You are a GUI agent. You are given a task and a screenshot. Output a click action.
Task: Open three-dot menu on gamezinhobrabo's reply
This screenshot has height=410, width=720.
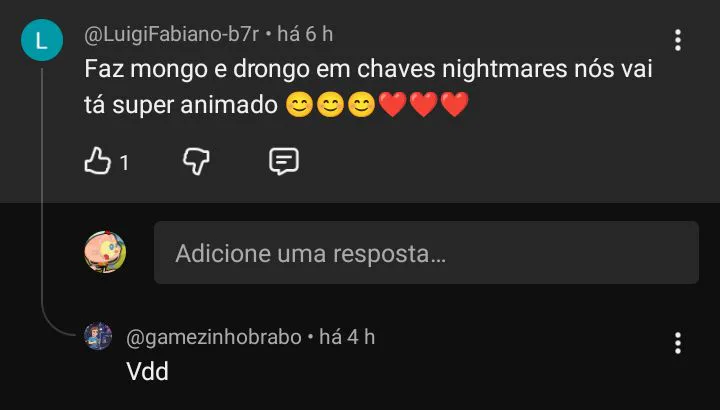678,343
